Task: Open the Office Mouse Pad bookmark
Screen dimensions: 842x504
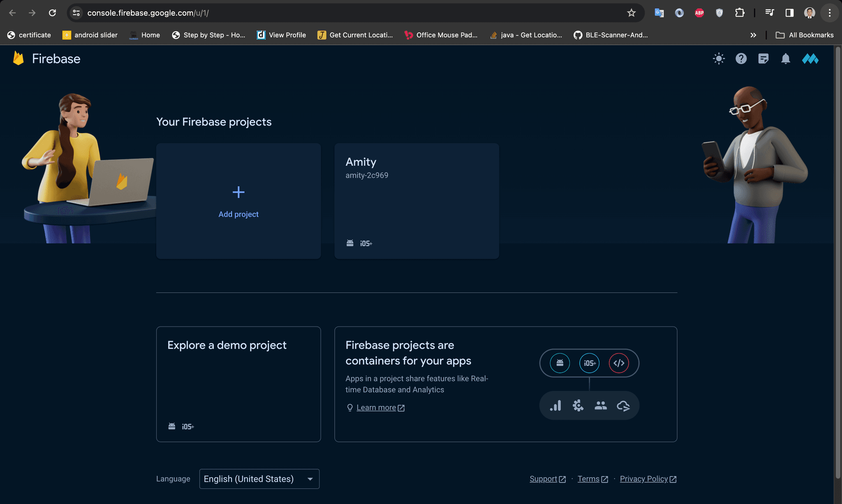Action: coord(441,35)
